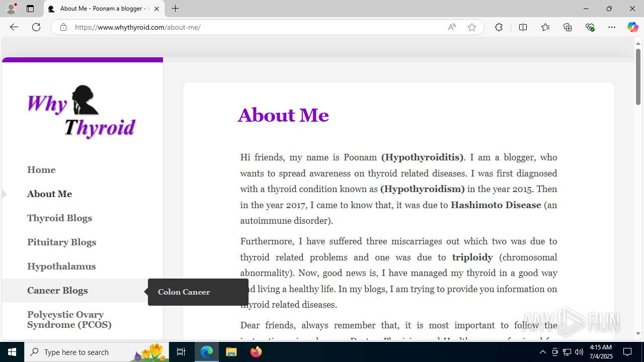Click the page vertical scrollbar thumb

[638, 76]
